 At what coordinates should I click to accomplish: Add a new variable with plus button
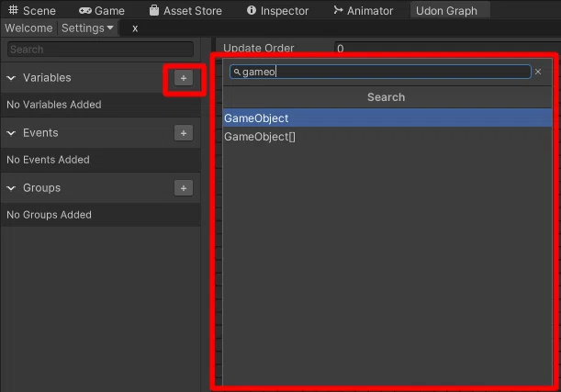(184, 78)
